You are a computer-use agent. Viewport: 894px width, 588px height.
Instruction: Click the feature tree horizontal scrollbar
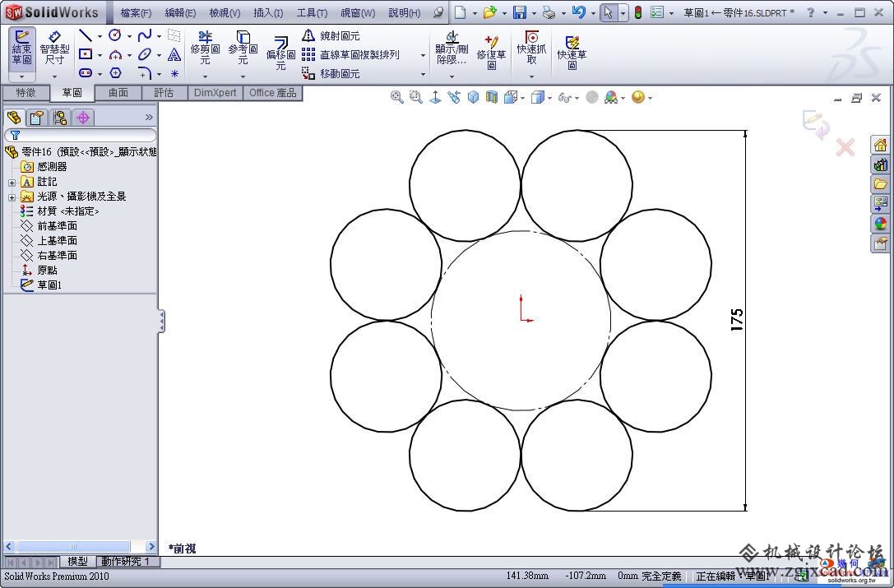tap(80, 546)
